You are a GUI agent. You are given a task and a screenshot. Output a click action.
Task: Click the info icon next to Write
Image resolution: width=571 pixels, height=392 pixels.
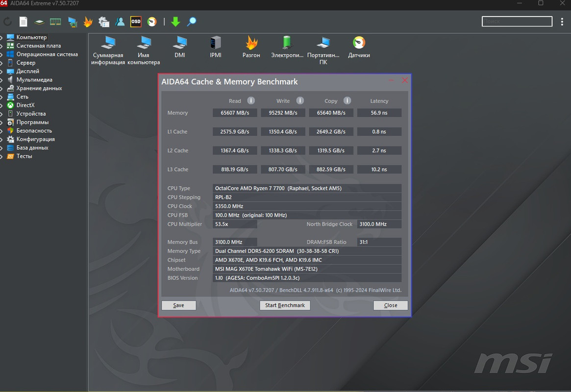click(299, 100)
